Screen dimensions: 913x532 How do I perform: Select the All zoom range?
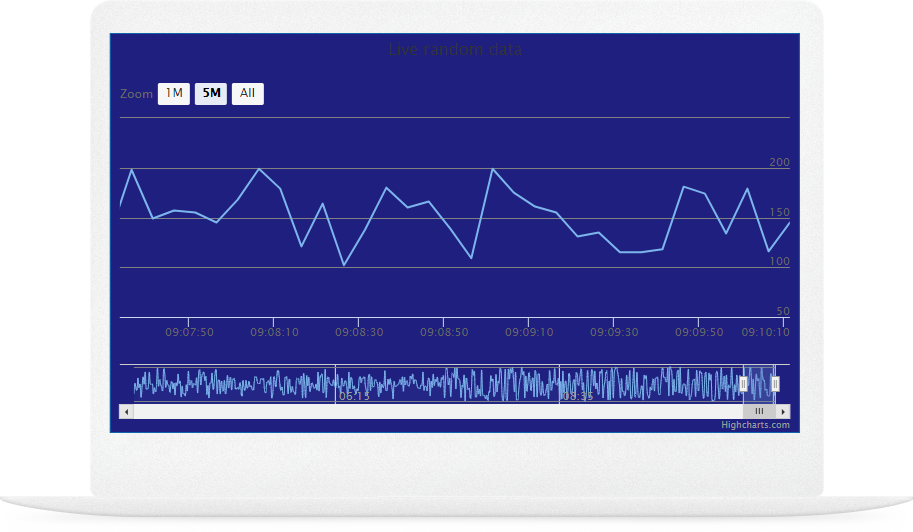click(x=247, y=94)
